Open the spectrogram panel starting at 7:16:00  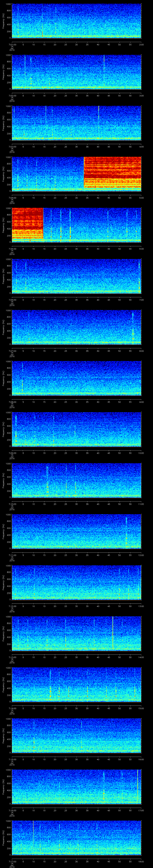tap(76, 786)
